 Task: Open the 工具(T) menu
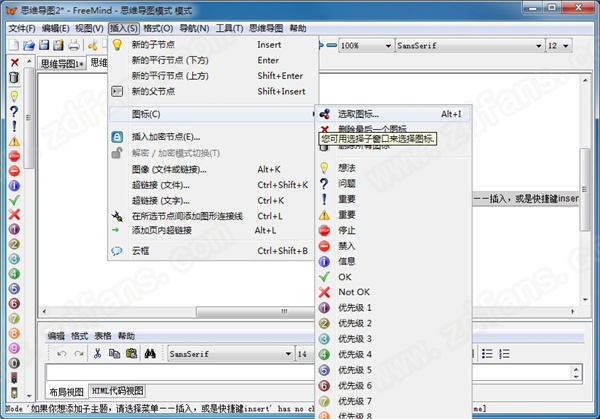[229, 28]
